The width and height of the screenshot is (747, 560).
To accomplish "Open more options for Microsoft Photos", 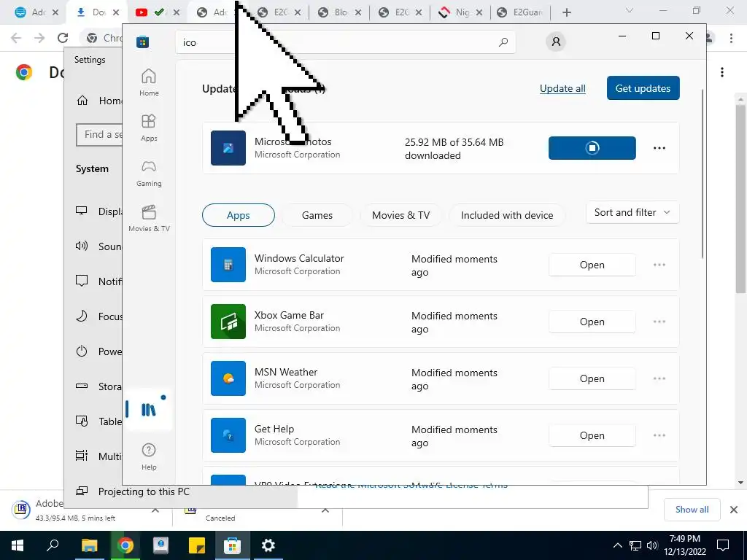I will pos(659,148).
